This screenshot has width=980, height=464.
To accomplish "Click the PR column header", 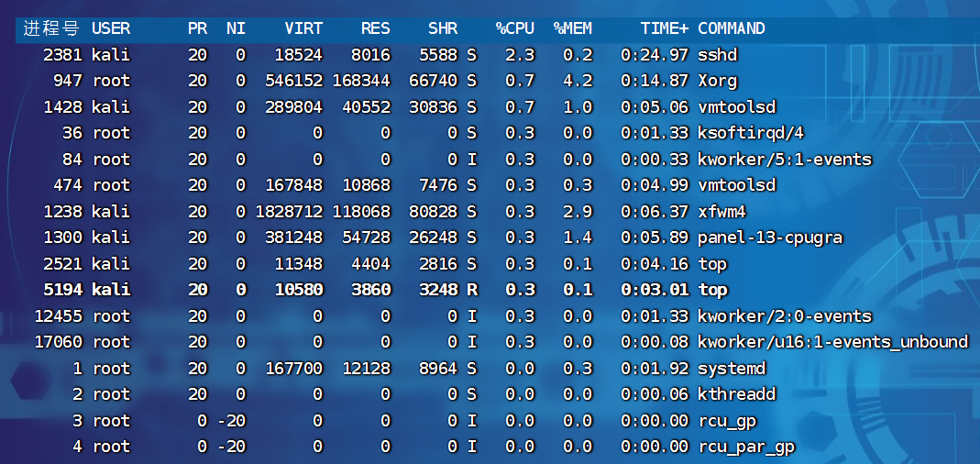I will tap(197, 28).
